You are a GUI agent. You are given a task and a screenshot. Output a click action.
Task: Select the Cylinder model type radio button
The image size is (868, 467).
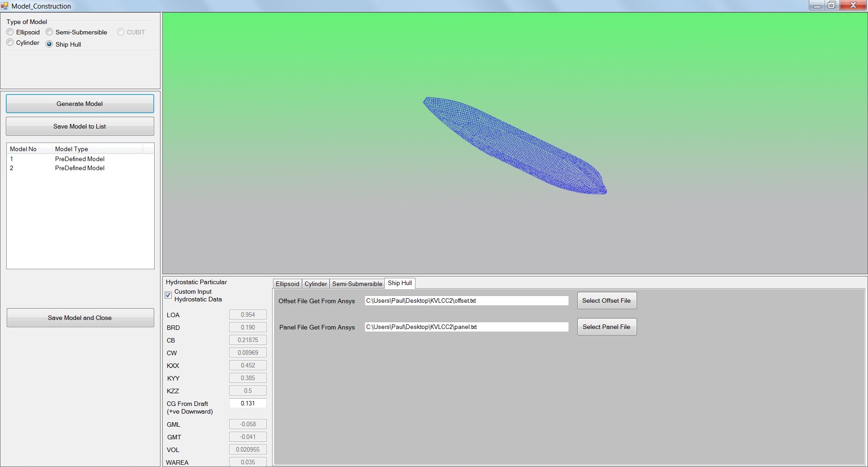click(10, 43)
